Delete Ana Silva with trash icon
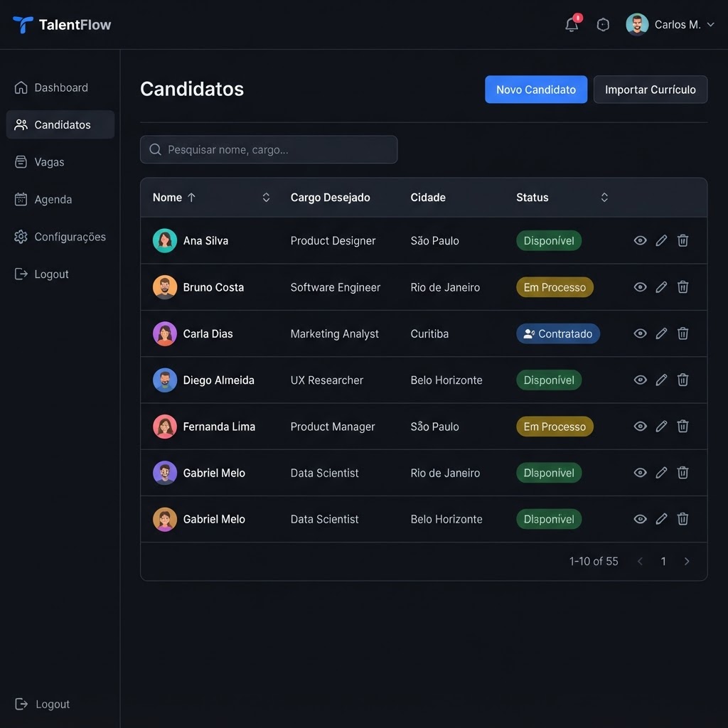728x728 pixels. pyautogui.click(x=682, y=240)
